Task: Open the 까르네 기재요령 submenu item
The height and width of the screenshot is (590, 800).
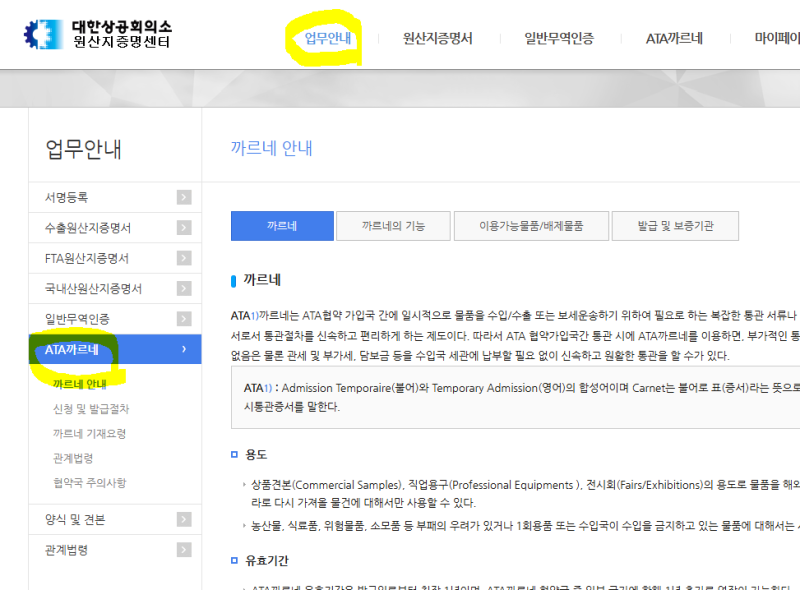Action: [89, 433]
